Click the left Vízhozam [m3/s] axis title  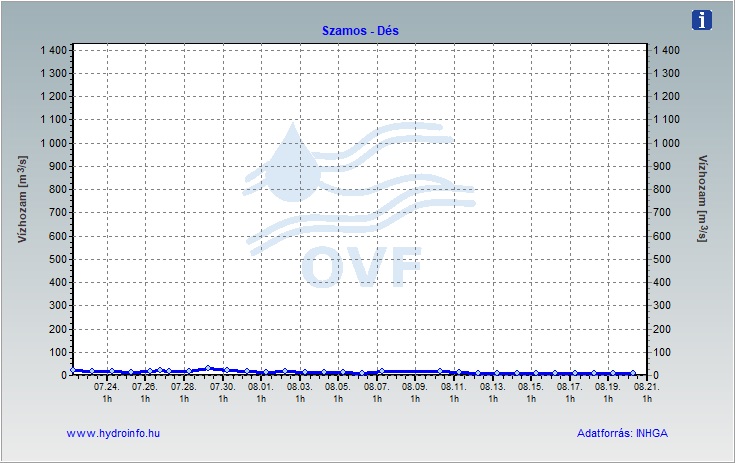click(x=22, y=200)
